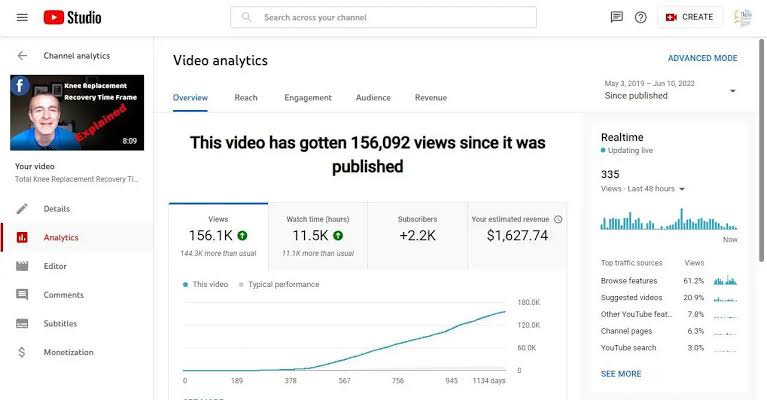Toggle the Typical performance legend item
Viewport: 767px width, 400px height.
[279, 285]
